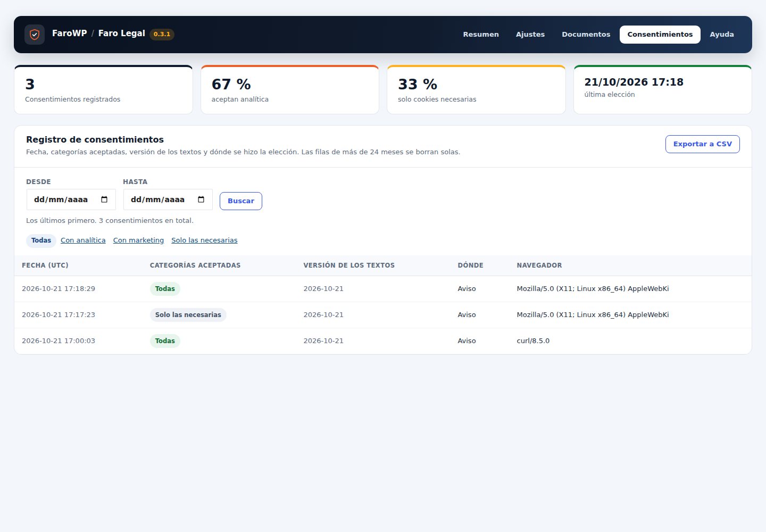Screen dimensions: 766x532
Task: Open the Desde date calendar picker icon
Action: click(x=104, y=199)
